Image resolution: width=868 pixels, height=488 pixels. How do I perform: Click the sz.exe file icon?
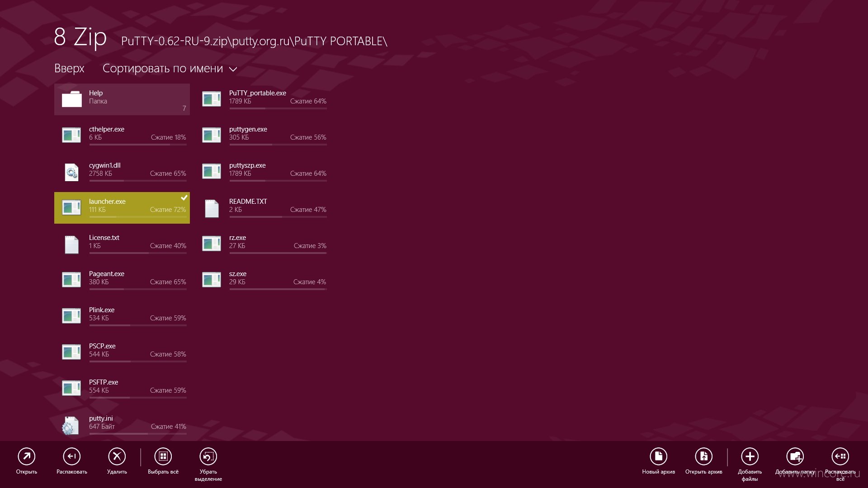click(212, 279)
